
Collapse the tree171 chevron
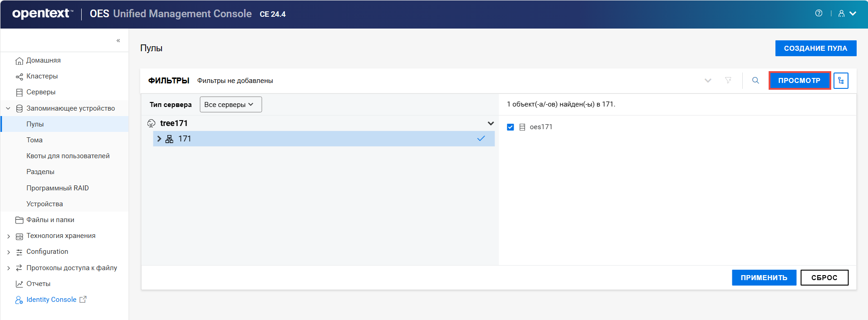[490, 123]
